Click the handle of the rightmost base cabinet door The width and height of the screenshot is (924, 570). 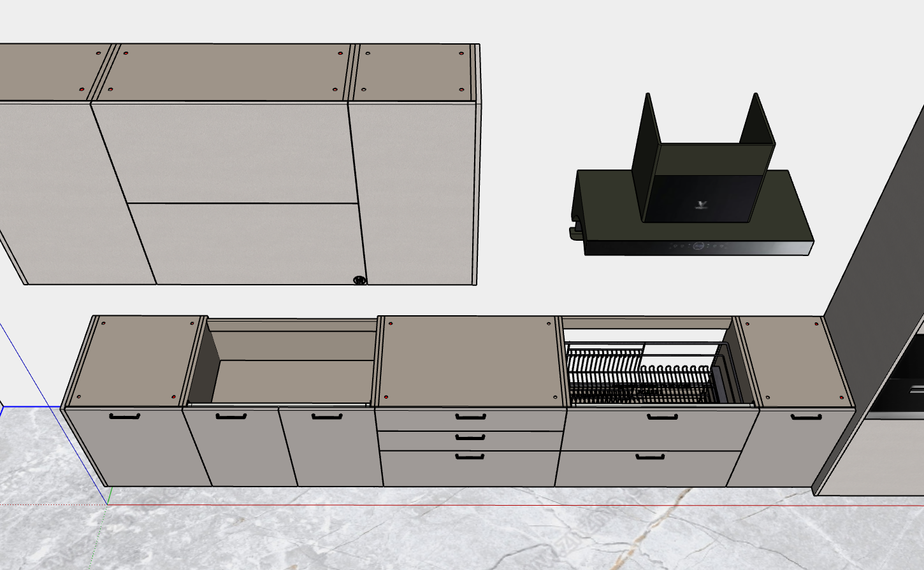coord(806,417)
